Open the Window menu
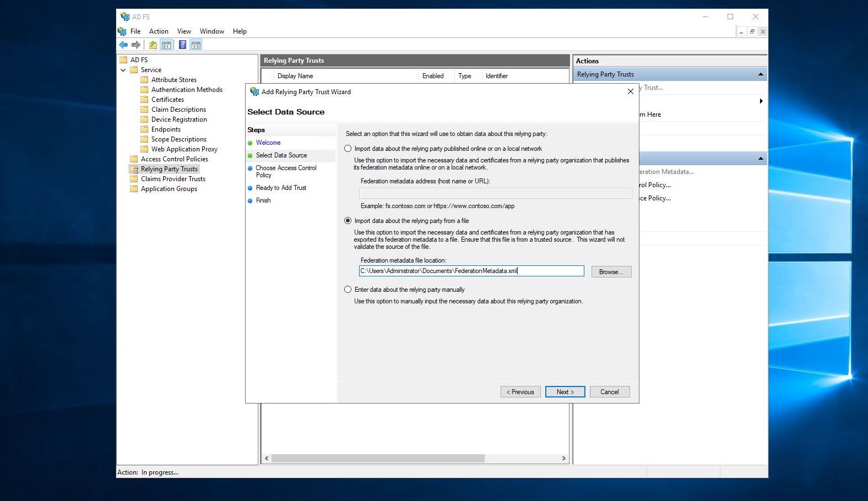The height and width of the screenshot is (501, 868). pos(212,31)
